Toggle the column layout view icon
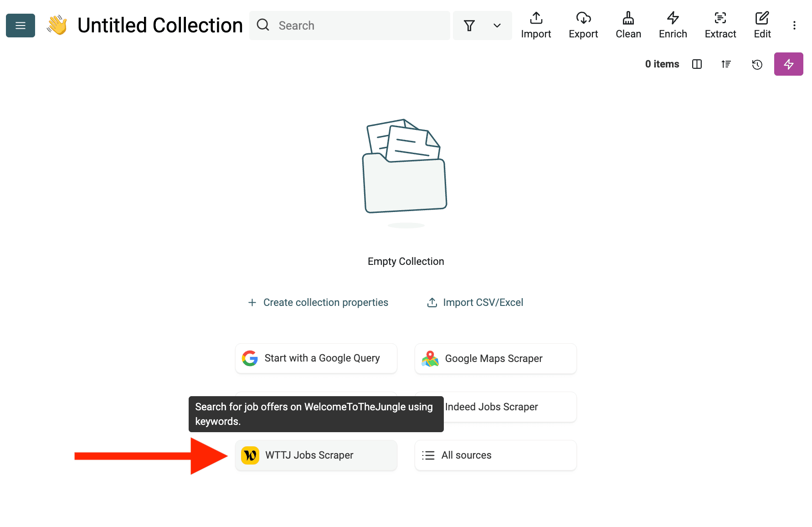812x527 pixels. coord(697,64)
